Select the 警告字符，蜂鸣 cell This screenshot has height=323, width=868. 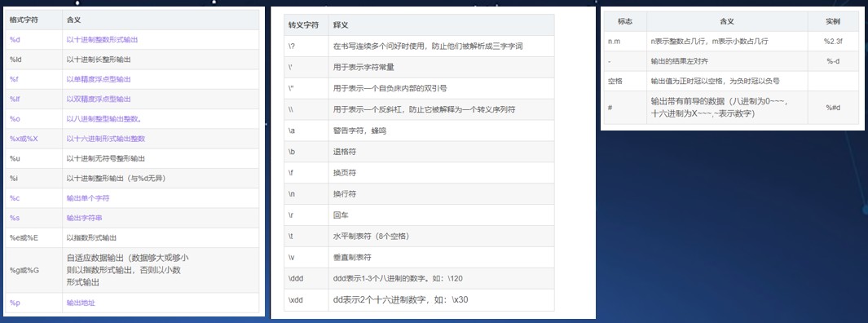[441, 131]
